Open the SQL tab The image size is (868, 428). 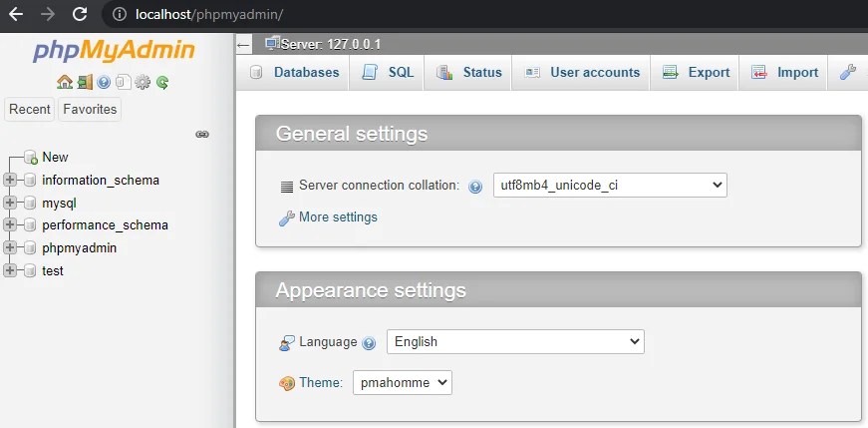[x=387, y=73]
